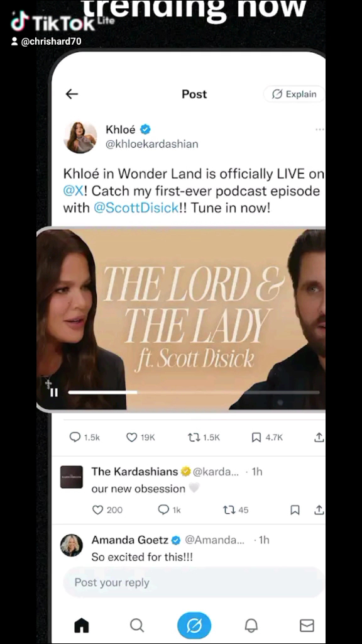This screenshot has height=644, width=362.
Task: Open the Notifications bell tab
Action: click(251, 626)
